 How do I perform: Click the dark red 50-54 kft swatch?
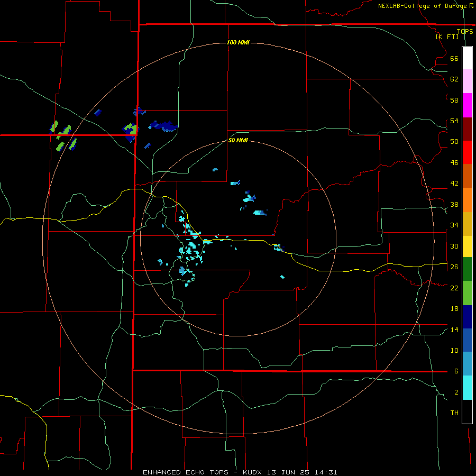point(467,129)
